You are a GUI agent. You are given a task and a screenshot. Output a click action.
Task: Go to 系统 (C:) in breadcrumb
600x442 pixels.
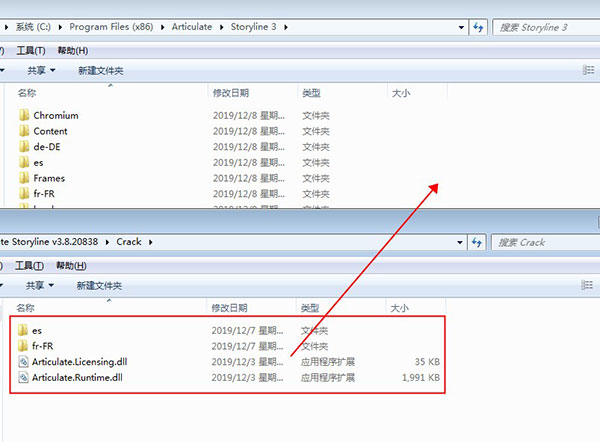click(x=33, y=27)
